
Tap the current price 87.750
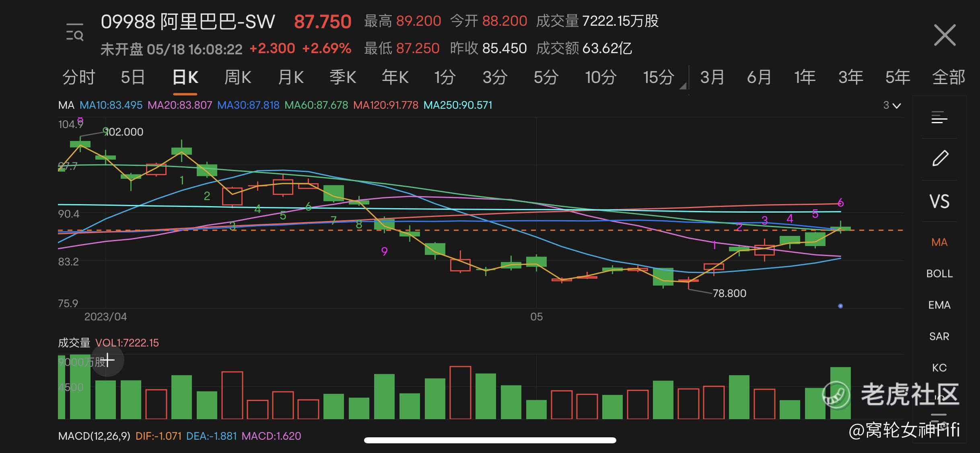tap(323, 22)
